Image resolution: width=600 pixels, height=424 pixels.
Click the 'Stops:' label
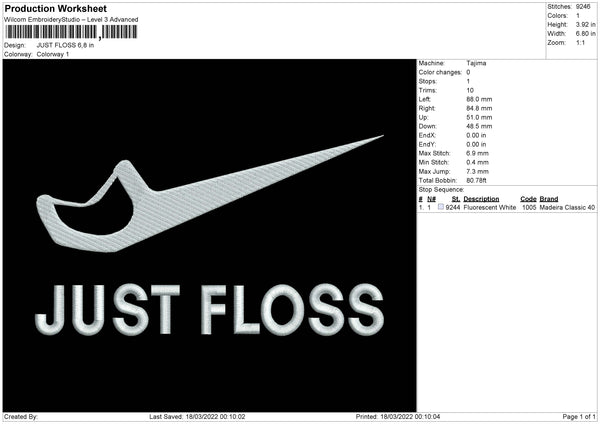(427, 82)
